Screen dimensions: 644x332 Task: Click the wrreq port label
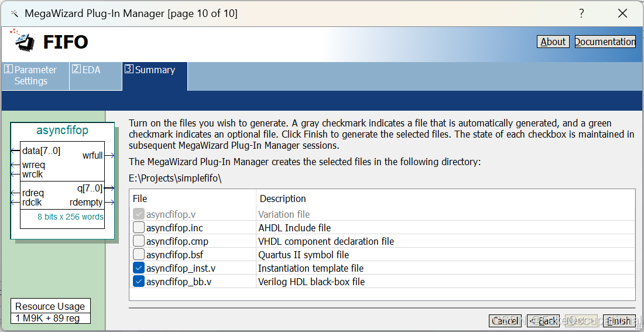coord(34,165)
